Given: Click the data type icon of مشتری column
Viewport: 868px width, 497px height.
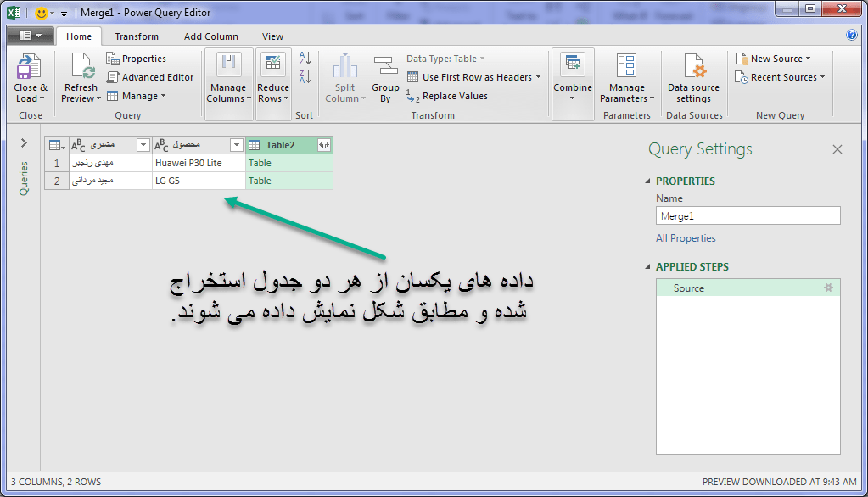Looking at the screenshot, I should tap(78, 146).
